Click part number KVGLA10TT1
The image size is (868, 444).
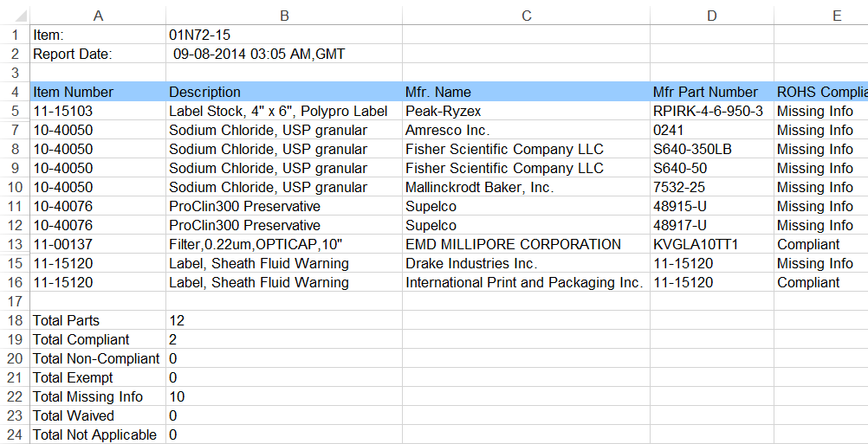712,244
